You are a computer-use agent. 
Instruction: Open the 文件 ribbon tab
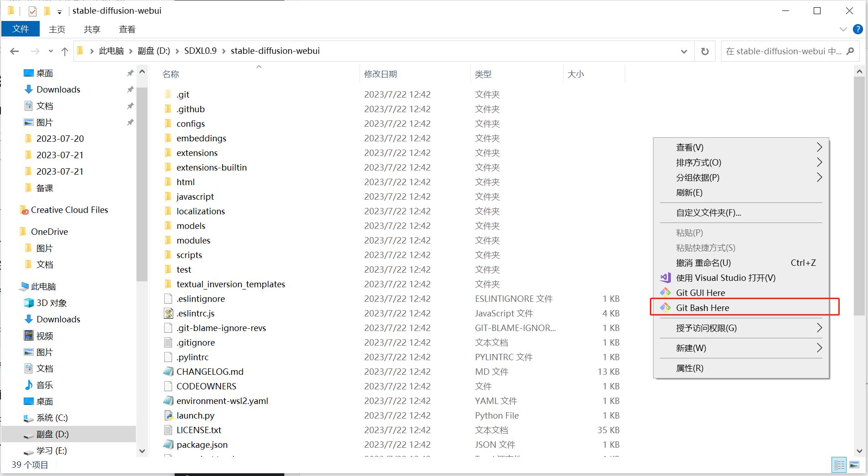coord(21,29)
